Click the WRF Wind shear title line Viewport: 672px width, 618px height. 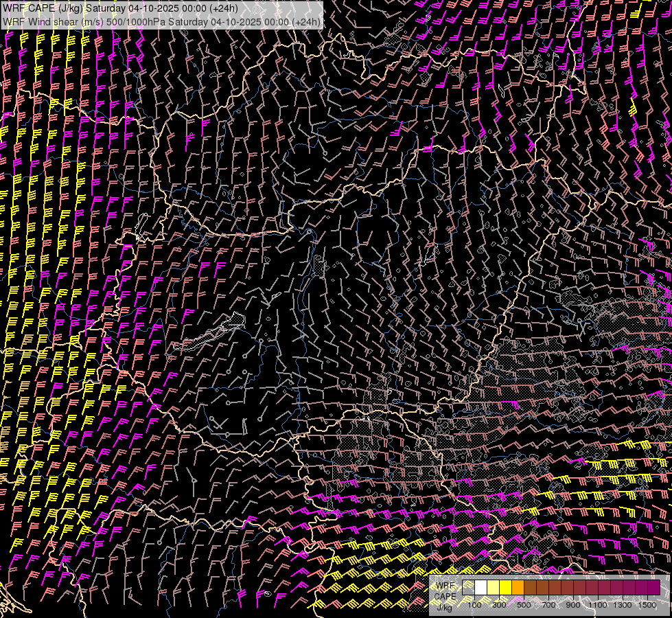coord(162,22)
